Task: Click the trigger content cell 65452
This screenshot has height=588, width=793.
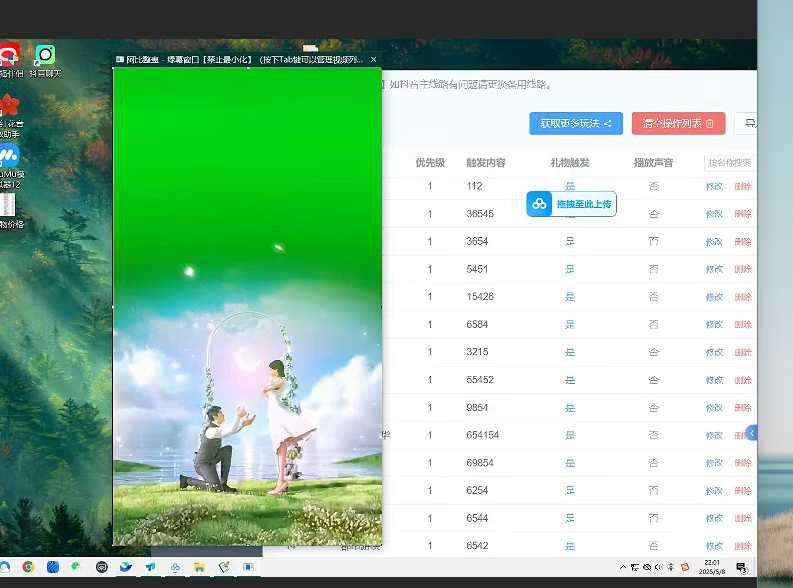Action: click(x=480, y=380)
